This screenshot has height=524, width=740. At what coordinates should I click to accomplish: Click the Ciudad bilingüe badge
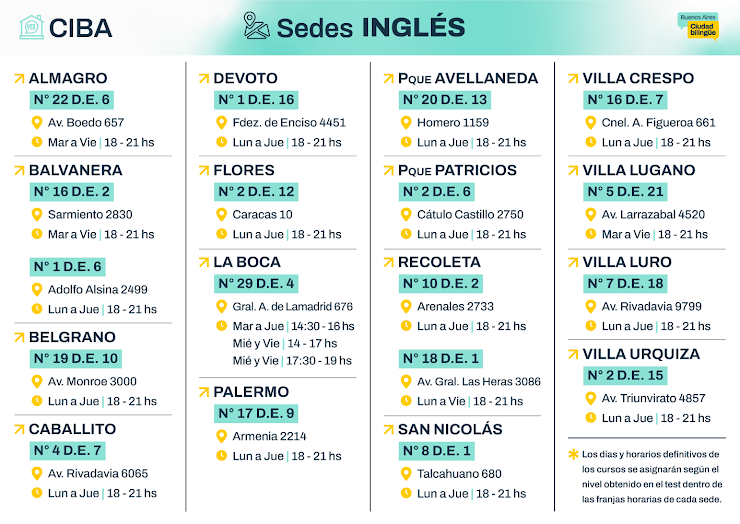click(697, 24)
